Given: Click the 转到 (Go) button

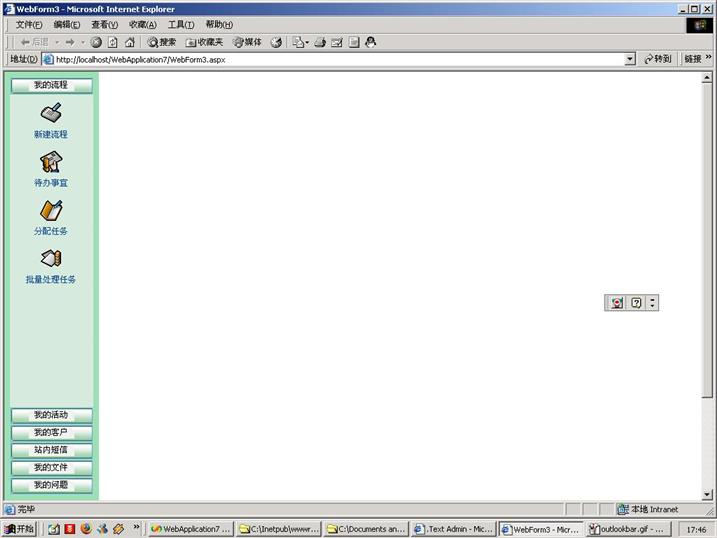Looking at the screenshot, I should point(658,59).
